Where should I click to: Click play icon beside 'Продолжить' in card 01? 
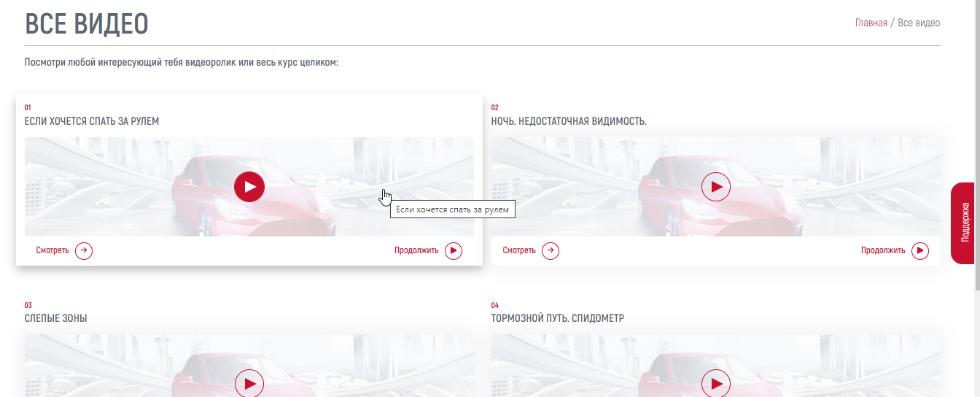pyautogui.click(x=454, y=251)
